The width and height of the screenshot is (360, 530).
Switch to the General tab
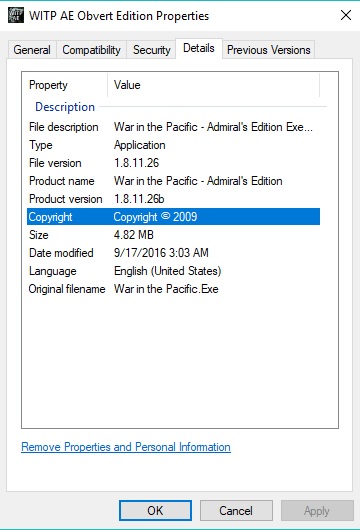pyautogui.click(x=32, y=50)
